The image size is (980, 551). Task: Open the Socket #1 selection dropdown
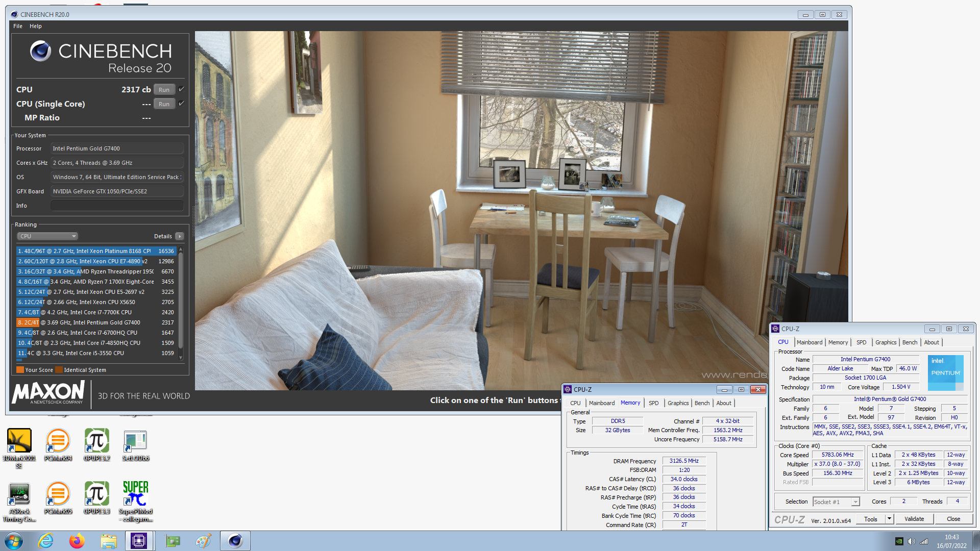[x=836, y=502]
